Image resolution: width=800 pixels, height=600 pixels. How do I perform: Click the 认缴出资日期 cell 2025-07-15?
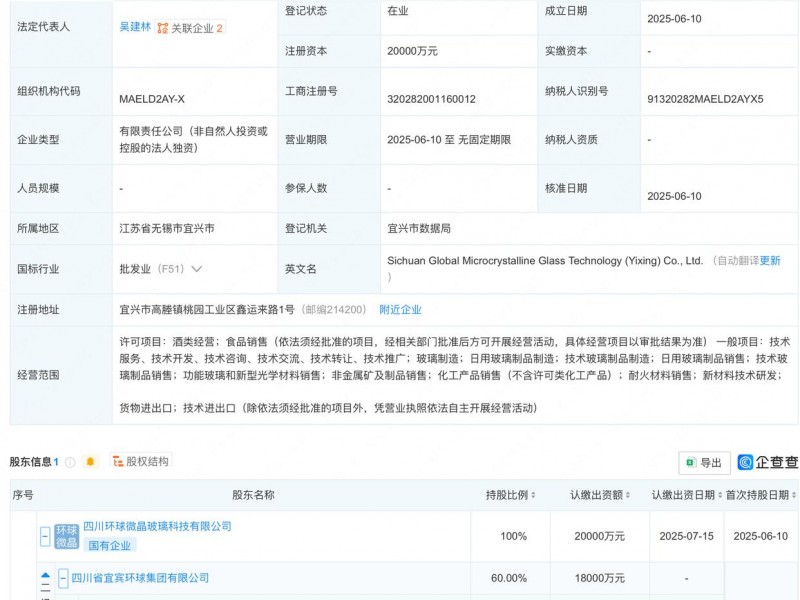pos(686,536)
